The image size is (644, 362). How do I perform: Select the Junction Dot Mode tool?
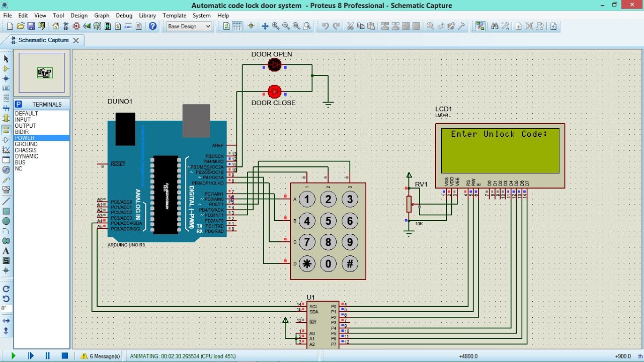coord(6,79)
